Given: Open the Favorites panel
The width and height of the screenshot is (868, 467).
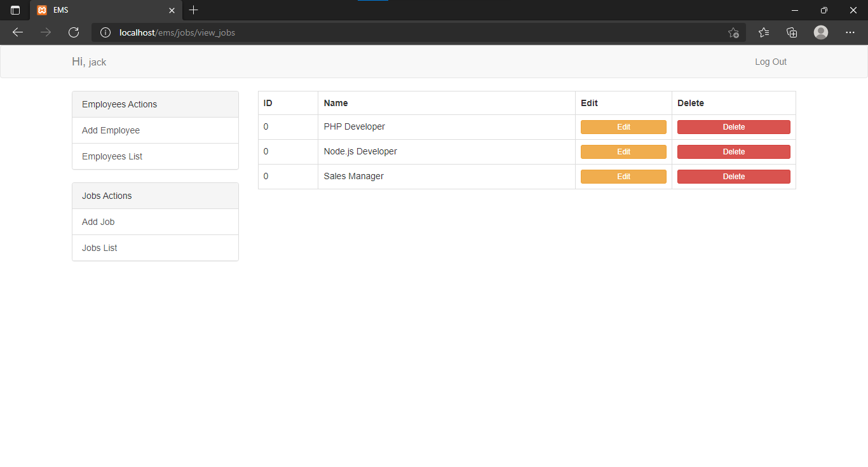Looking at the screenshot, I should [x=763, y=32].
